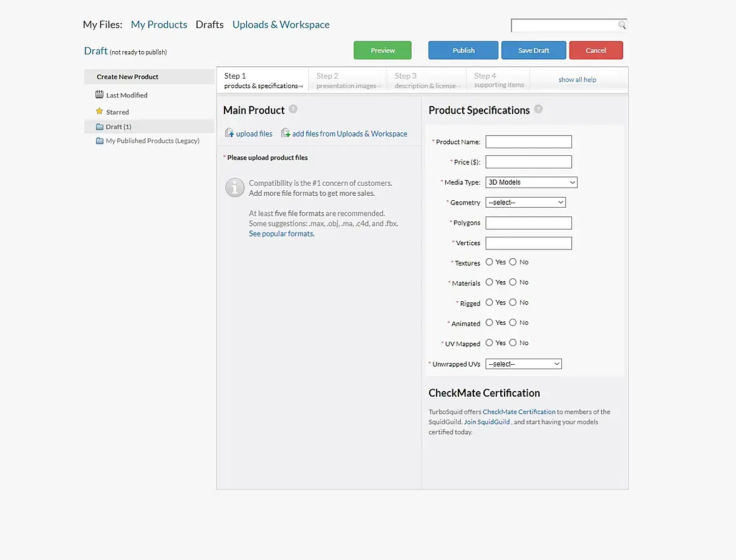Viewport: 736px width, 560px height.
Task: Click add files from Uploads & Workspace link
Action: (x=350, y=134)
